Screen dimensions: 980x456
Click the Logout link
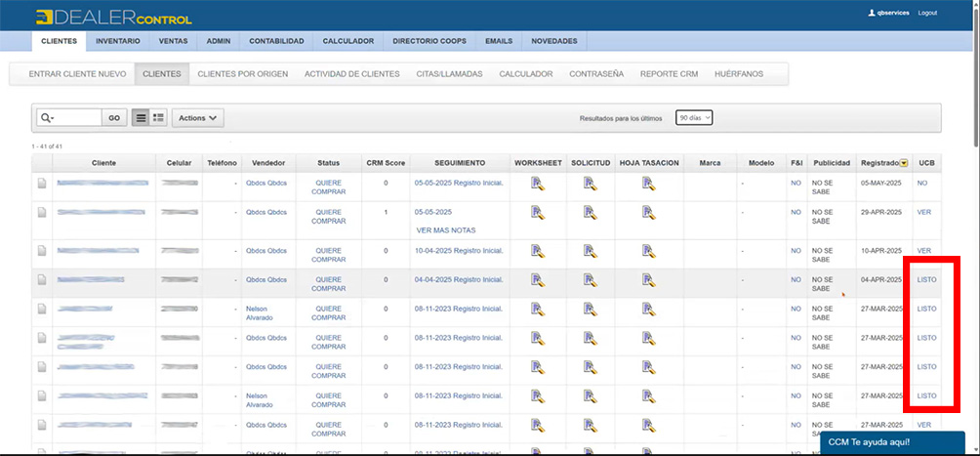927,13
